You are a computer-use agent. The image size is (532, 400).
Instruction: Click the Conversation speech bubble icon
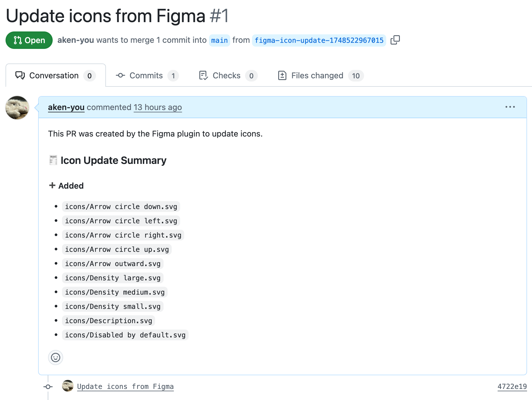(x=20, y=75)
